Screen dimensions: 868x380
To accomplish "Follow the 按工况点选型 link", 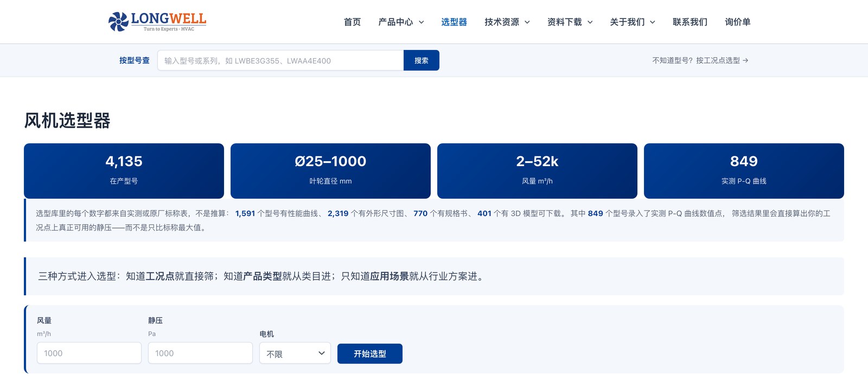I will pyautogui.click(x=700, y=60).
